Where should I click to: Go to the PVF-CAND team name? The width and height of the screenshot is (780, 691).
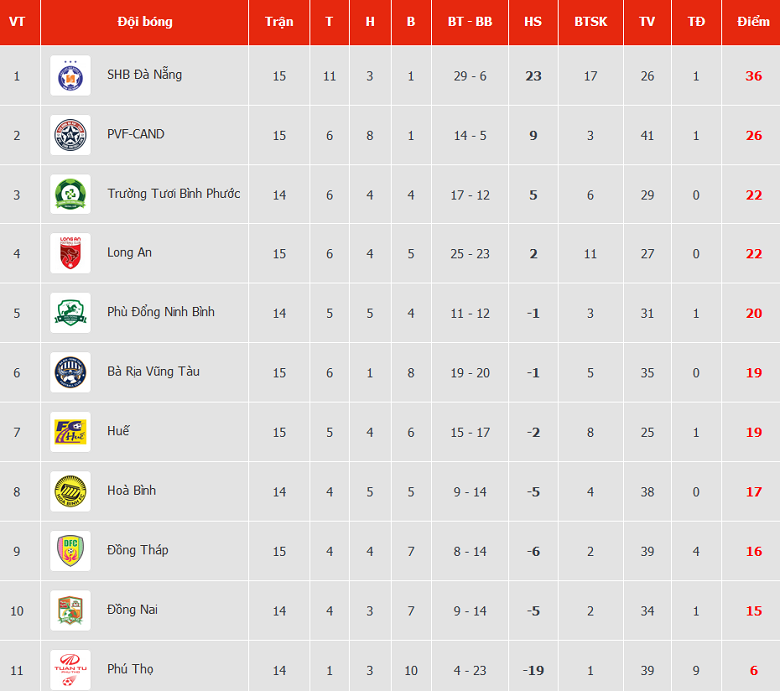point(136,134)
